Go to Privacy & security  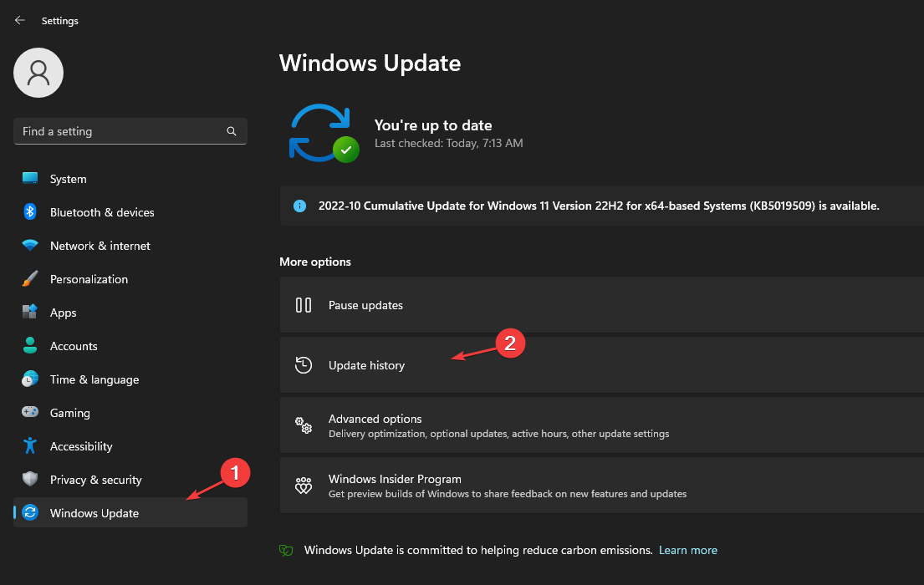coord(130,480)
